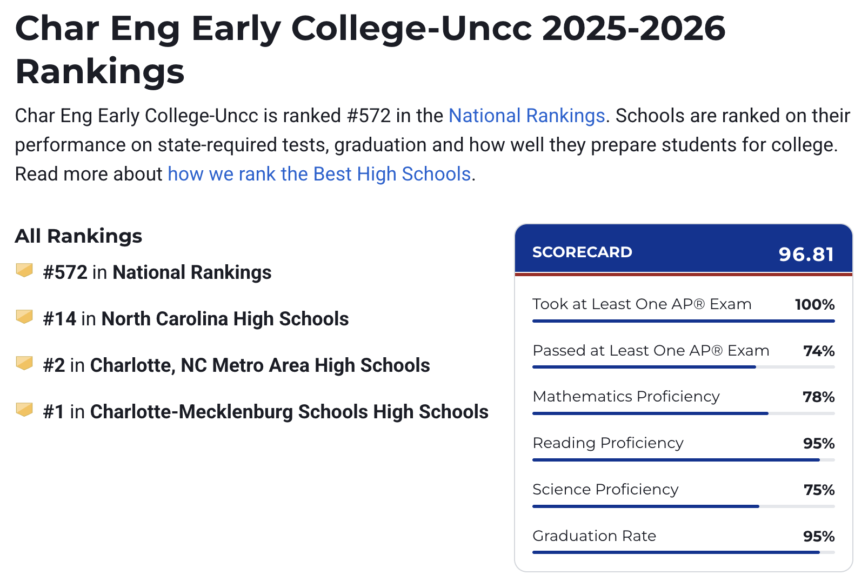This screenshot has height=588, width=868.
Task: Open 'how we rank the Best High Schools' link
Action: [319, 174]
